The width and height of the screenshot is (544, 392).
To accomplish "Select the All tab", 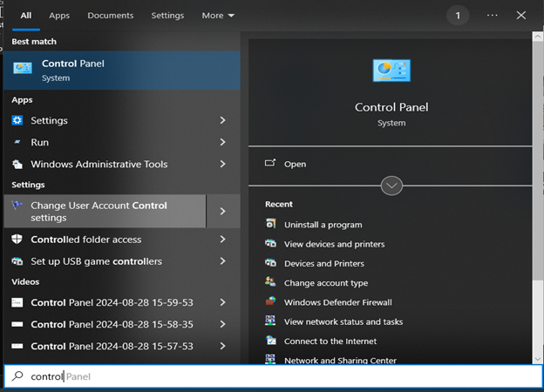I will pos(25,16).
